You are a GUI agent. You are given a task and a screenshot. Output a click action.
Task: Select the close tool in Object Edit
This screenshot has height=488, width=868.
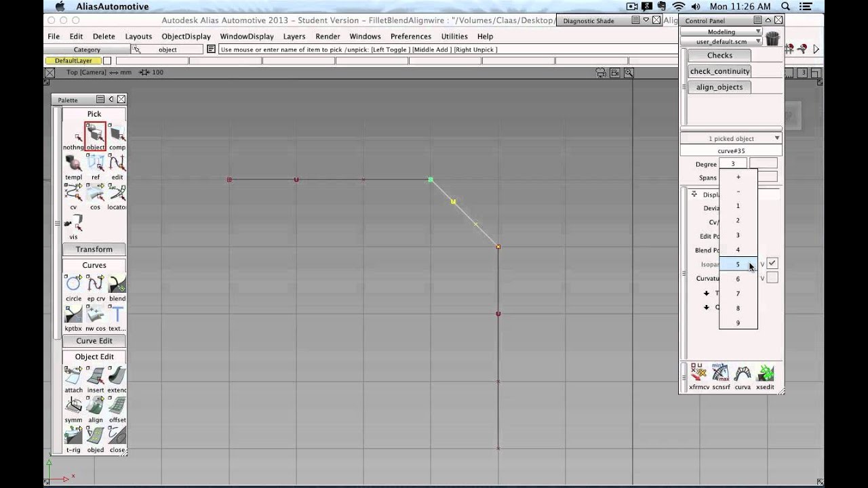[x=117, y=439]
